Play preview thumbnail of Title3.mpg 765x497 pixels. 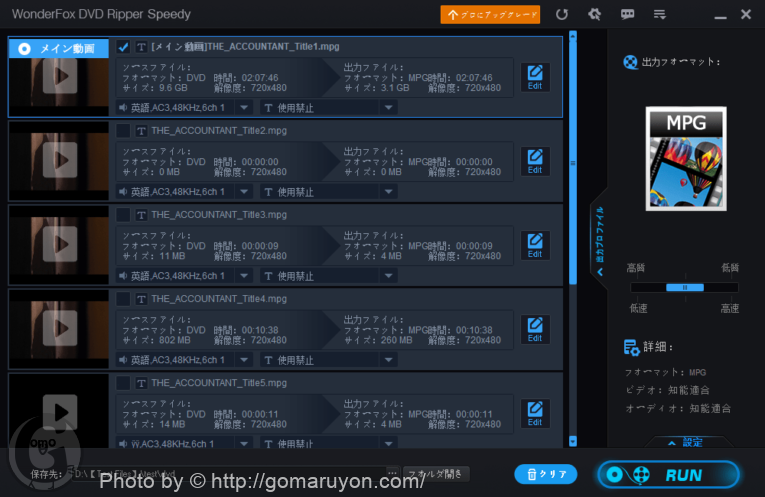click(60, 244)
